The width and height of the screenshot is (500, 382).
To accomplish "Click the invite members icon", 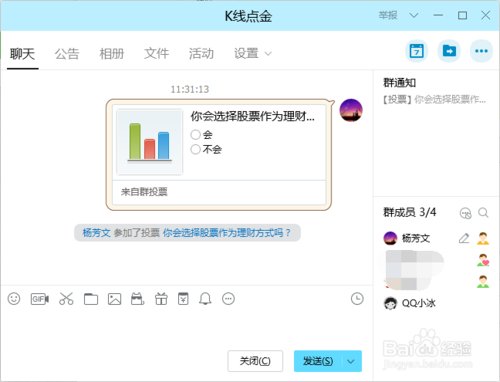I will click(465, 213).
